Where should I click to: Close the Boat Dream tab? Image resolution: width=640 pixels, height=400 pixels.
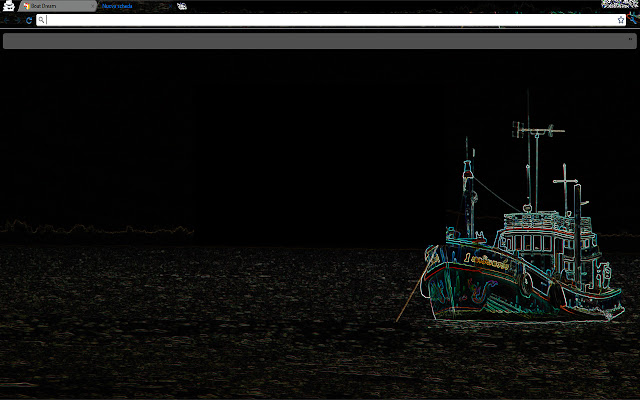tap(92, 6)
